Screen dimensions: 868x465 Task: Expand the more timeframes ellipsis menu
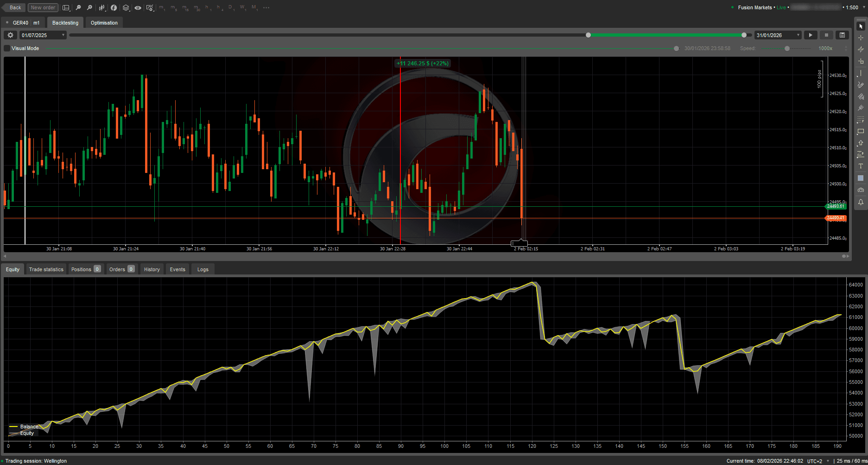[x=266, y=7]
